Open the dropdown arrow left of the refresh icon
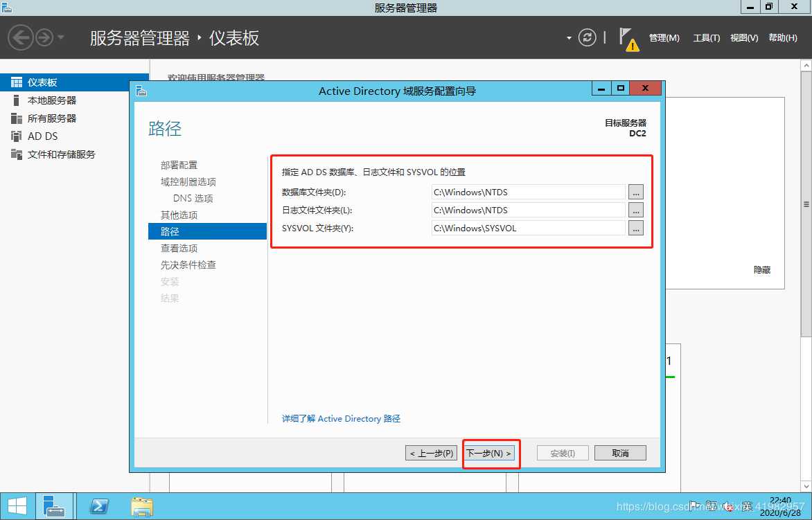Image resolution: width=812 pixels, height=520 pixels. [569, 38]
